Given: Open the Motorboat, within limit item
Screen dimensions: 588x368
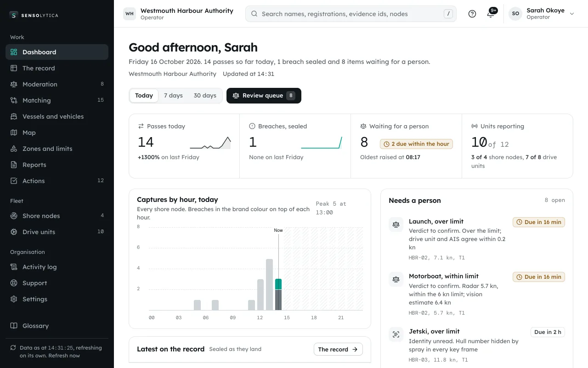Looking at the screenshot, I should click(477, 294).
